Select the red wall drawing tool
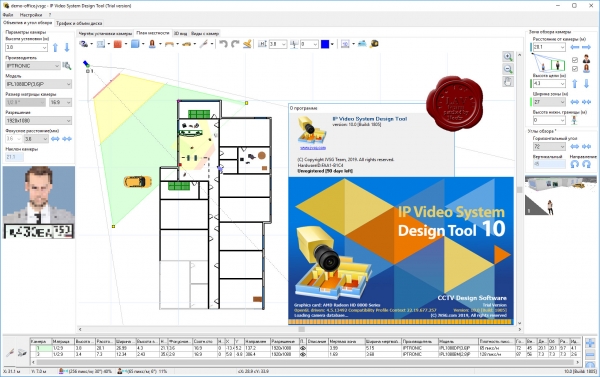This screenshot has width=600, height=377. click(117, 44)
